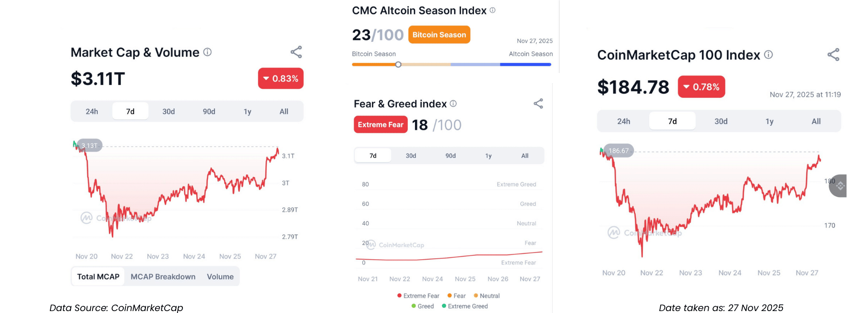Click the red 0.83% change badge
Screen dimensions: 868x313
click(281, 79)
